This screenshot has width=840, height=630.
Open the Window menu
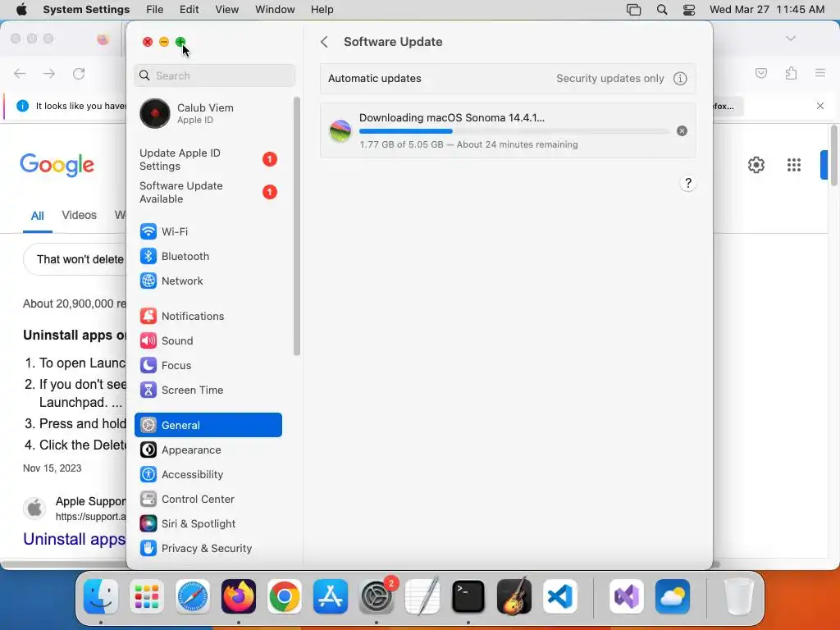point(275,10)
